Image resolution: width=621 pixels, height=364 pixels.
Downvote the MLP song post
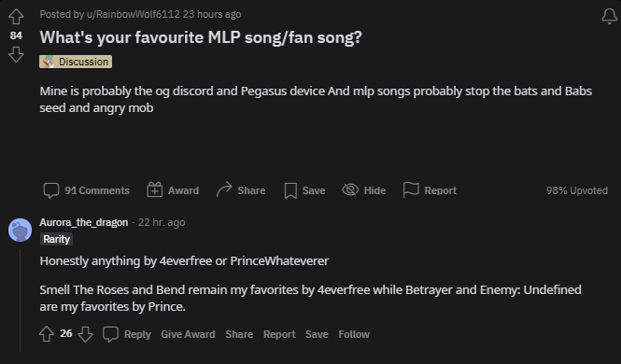pyautogui.click(x=16, y=54)
